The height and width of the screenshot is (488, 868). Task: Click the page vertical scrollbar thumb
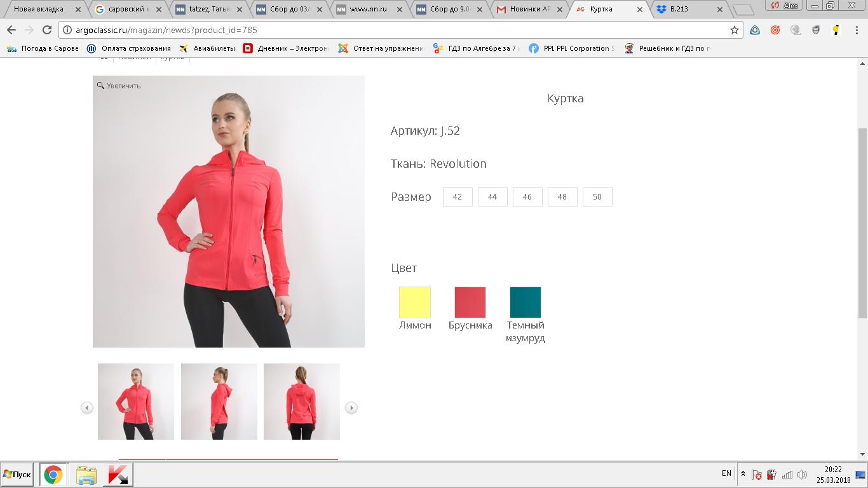[862, 222]
